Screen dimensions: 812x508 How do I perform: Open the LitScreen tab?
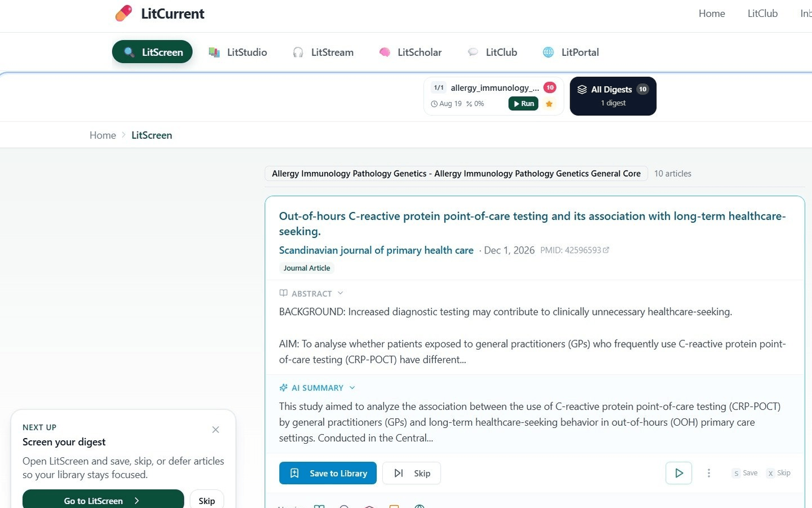152,52
